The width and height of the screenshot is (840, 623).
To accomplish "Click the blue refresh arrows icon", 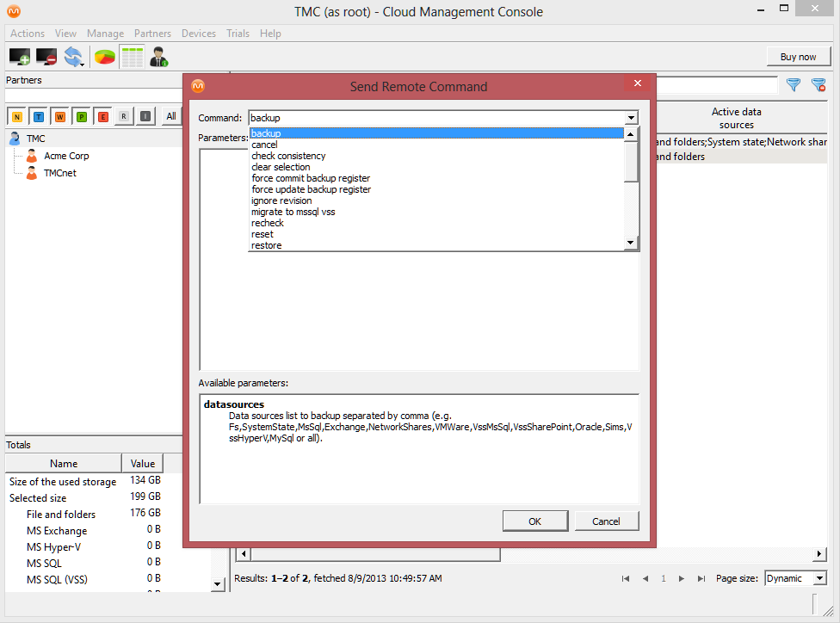I will [x=73, y=57].
